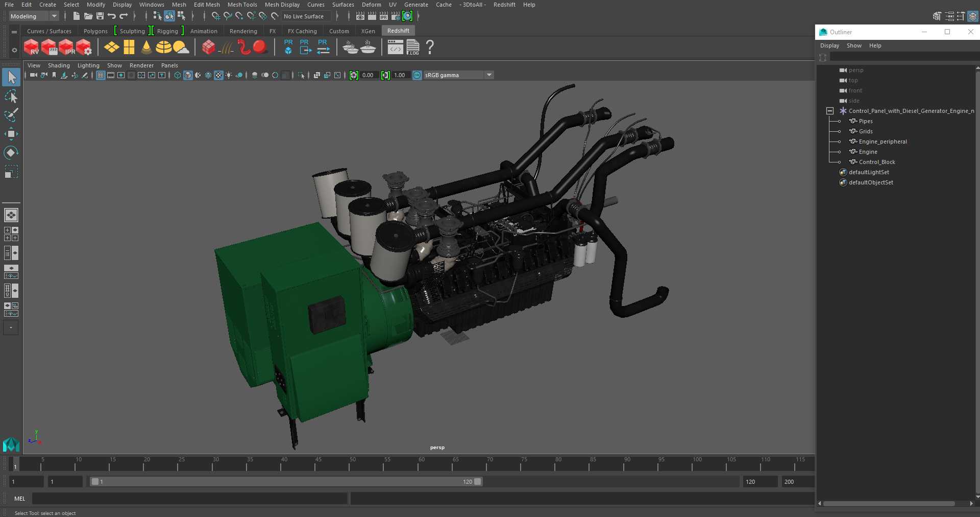Create Redshift area light from shelf
Image resolution: width=980 pixels, height=517 pixels.
(111, 48)
